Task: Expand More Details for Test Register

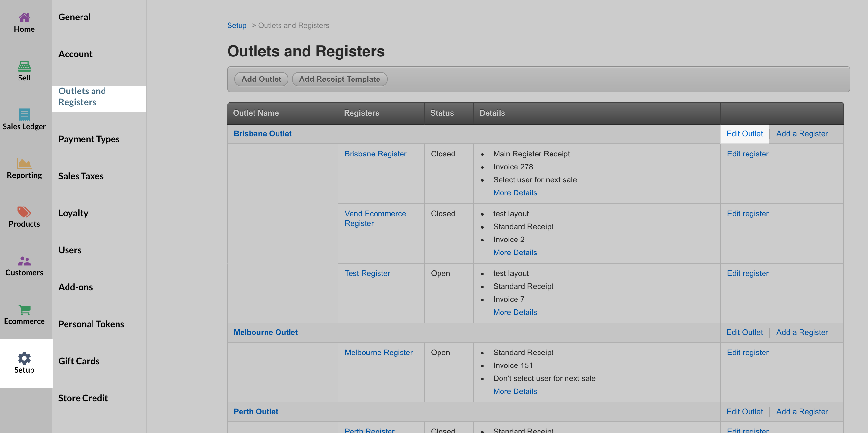Action: [515, 312]
